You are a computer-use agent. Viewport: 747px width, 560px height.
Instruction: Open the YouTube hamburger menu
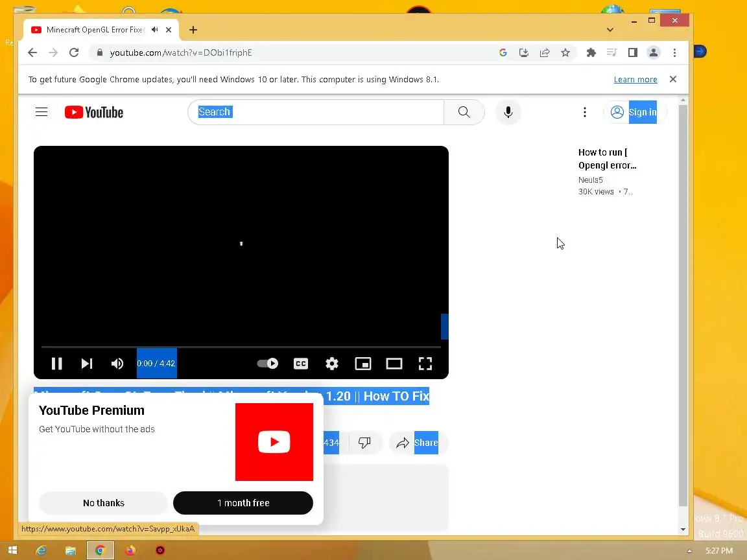41,112
